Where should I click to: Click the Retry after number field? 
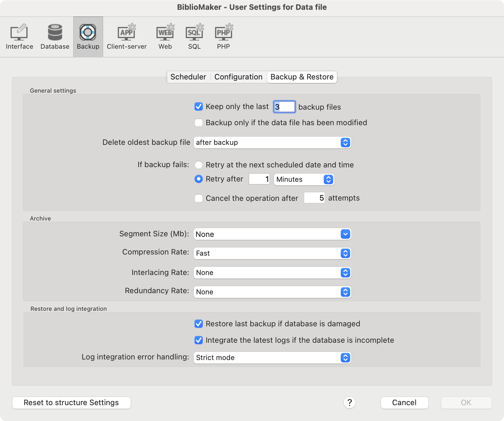[x=259, y=179]
